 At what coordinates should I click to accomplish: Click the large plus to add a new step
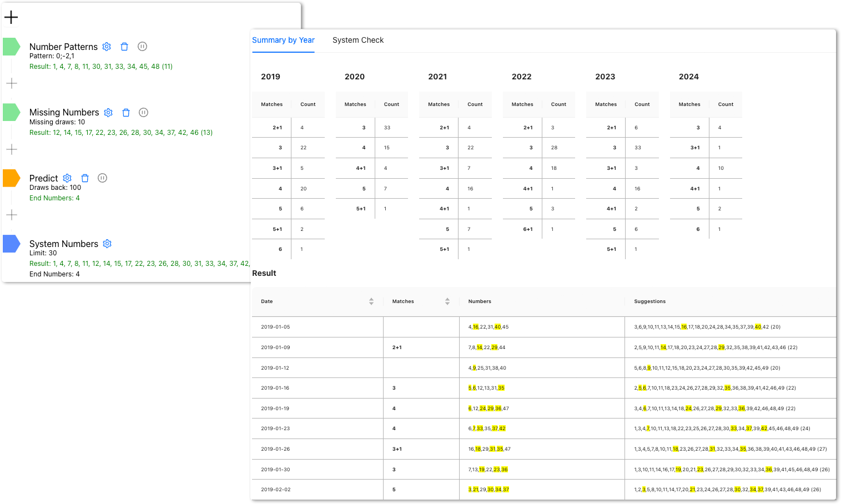coord(11,17)
